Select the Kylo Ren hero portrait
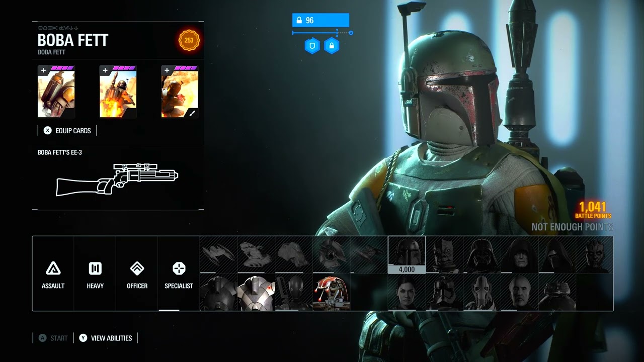 557,255
